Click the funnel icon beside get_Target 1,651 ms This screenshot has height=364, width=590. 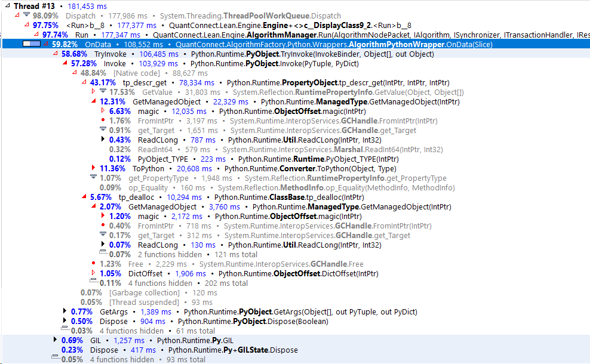click(x=103, y=129)
